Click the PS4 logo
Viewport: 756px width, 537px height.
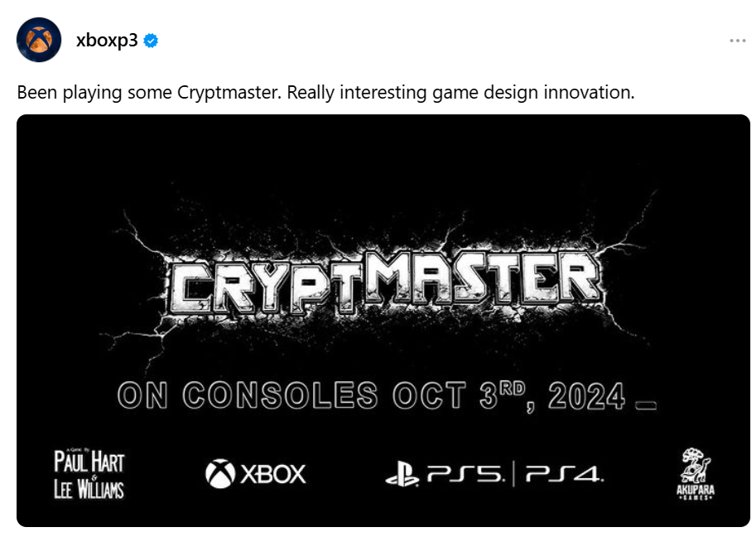click(564, 476)
